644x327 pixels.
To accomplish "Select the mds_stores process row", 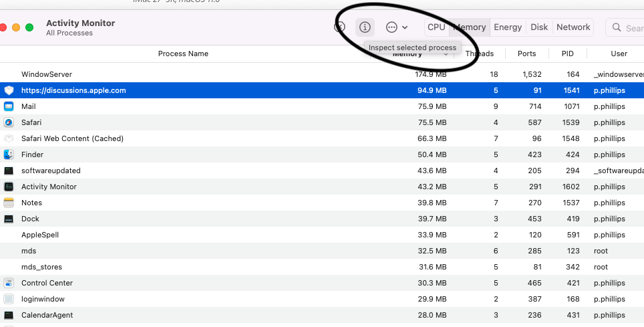I will click(322, 267).
